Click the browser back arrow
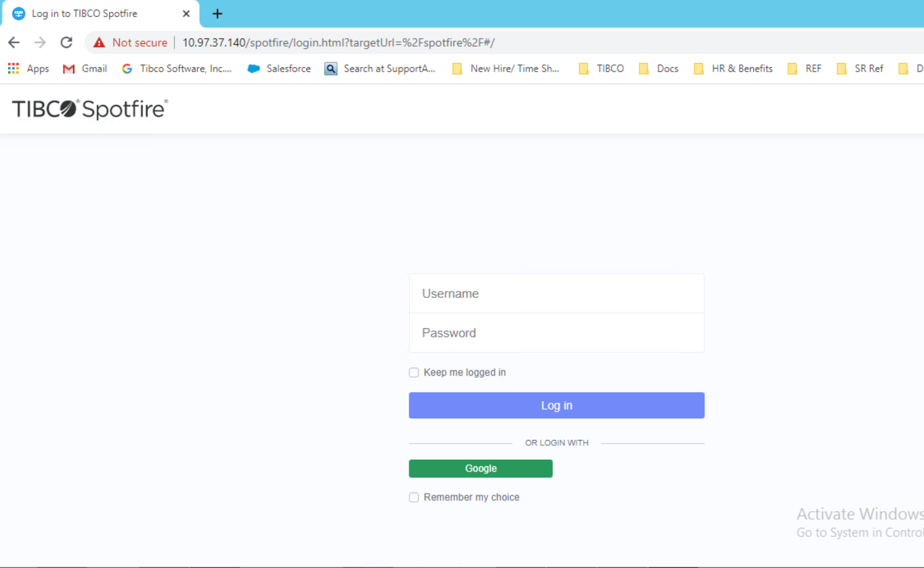 click(14, 43)
